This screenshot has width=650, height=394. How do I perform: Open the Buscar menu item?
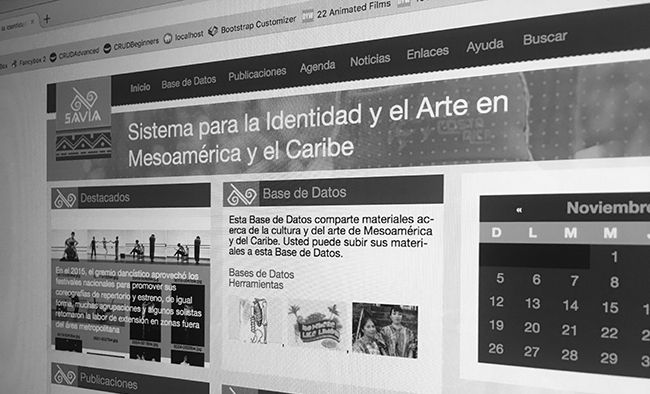[x=545, y=38]
